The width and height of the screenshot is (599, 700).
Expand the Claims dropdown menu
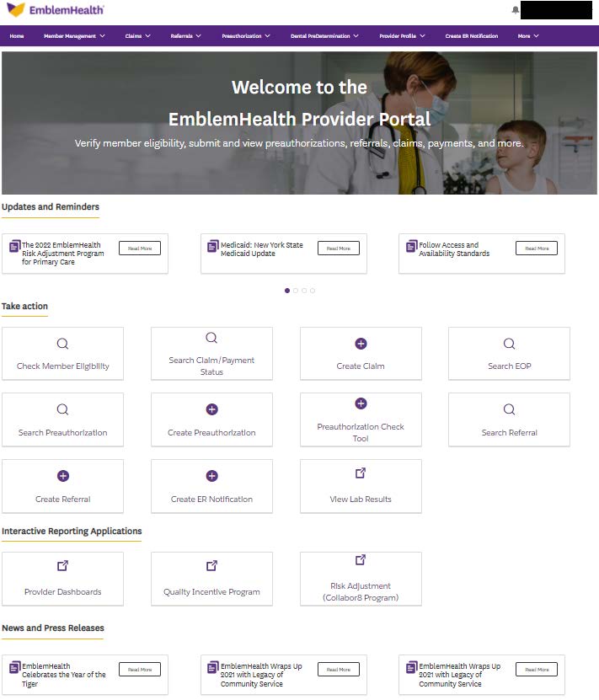(137, 36)
